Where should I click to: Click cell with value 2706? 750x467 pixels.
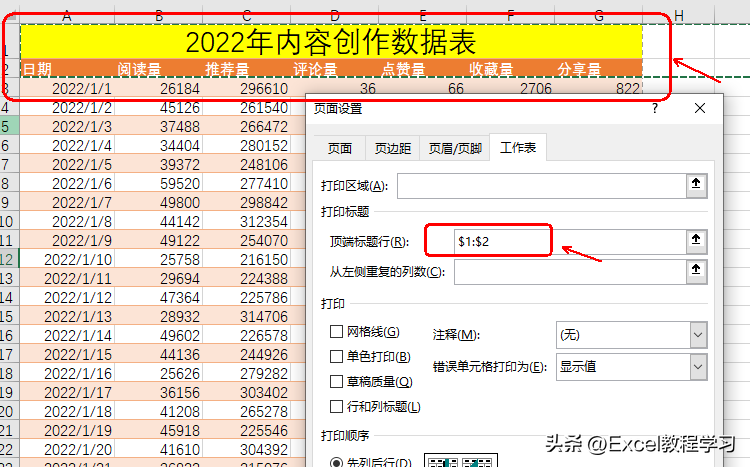[511, 87]
